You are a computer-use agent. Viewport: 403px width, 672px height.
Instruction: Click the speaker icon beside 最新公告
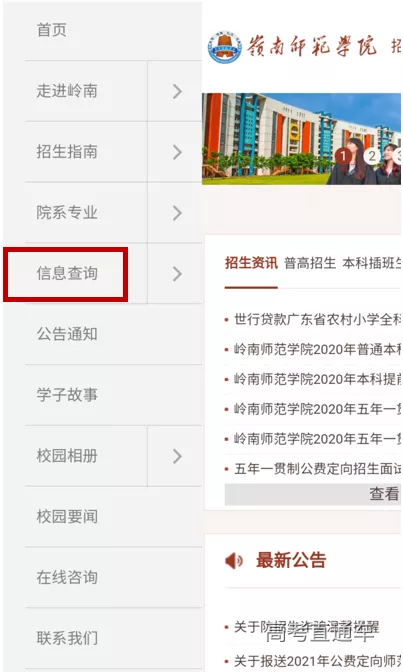coord(234,561)
